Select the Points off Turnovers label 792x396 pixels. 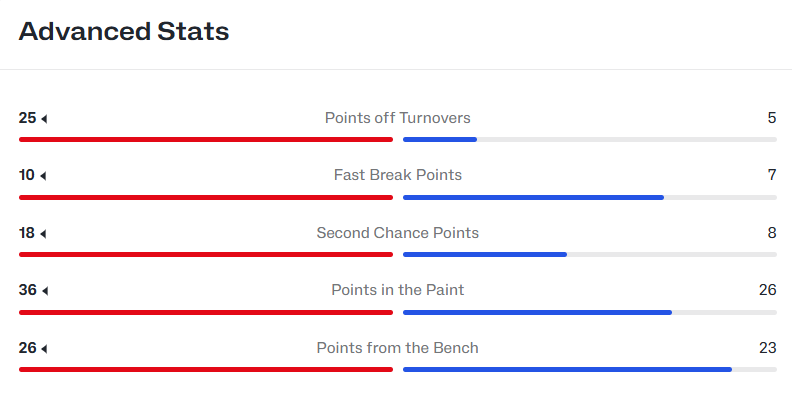tap(398, 118)
